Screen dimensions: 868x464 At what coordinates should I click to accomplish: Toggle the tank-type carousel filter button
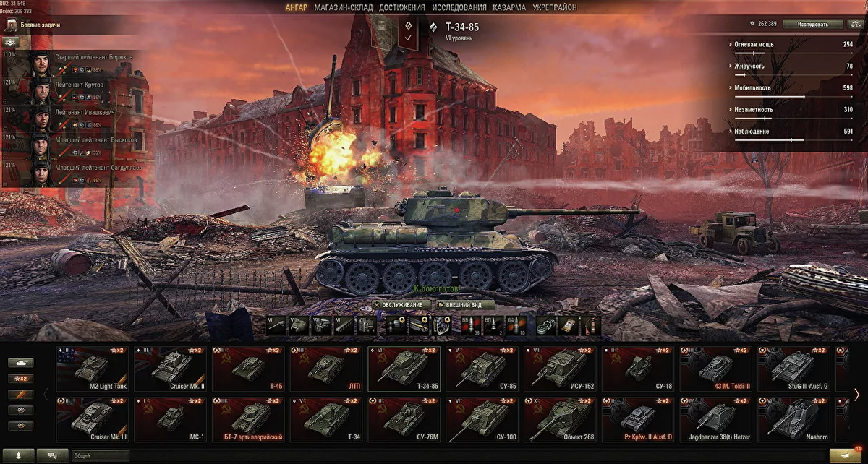click(x=22, y=362)
